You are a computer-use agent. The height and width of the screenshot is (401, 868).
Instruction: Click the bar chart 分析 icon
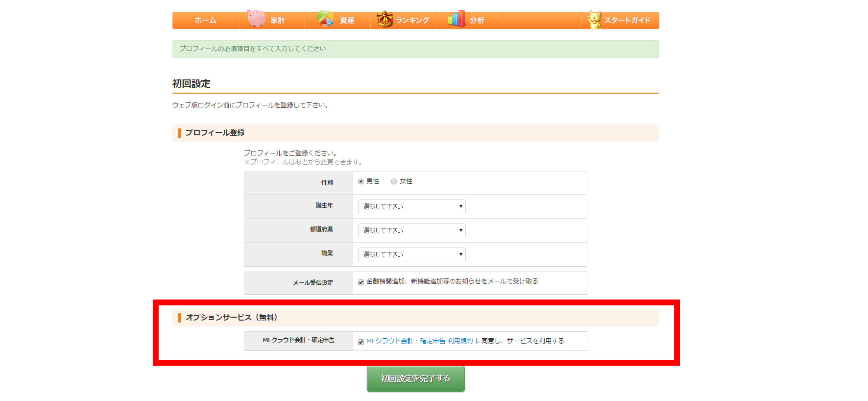pyautogui.click(x=456, y=19)
